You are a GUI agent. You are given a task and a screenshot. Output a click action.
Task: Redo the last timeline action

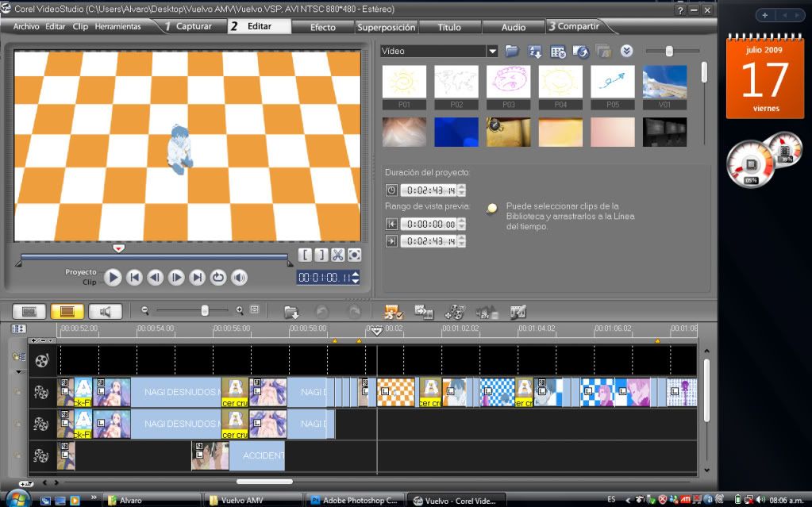pos(354,312)
